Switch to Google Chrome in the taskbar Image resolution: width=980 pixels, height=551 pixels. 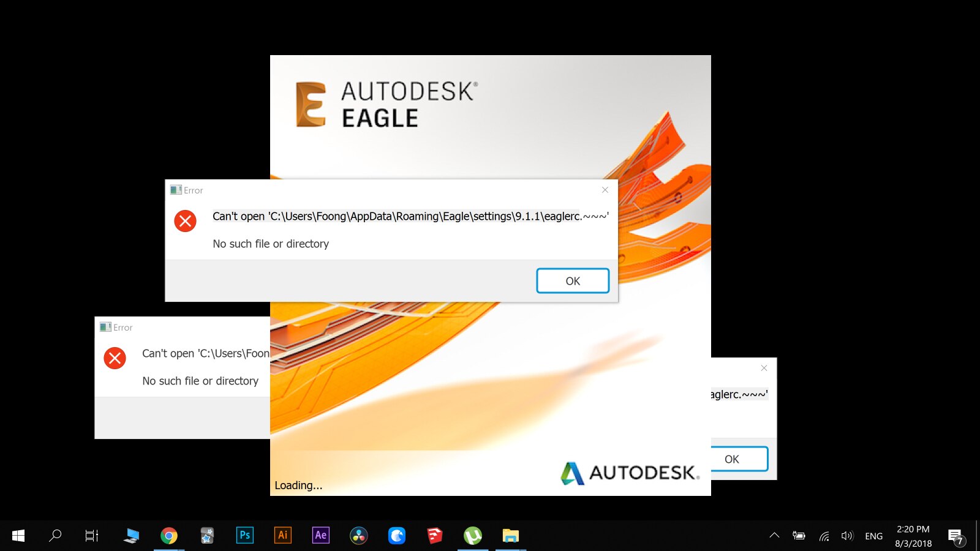pos(169,536)
